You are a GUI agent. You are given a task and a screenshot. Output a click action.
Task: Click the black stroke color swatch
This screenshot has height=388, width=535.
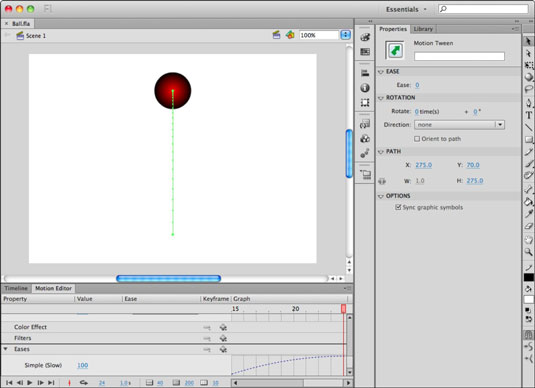pyautogui.click(x=529, y=277)
